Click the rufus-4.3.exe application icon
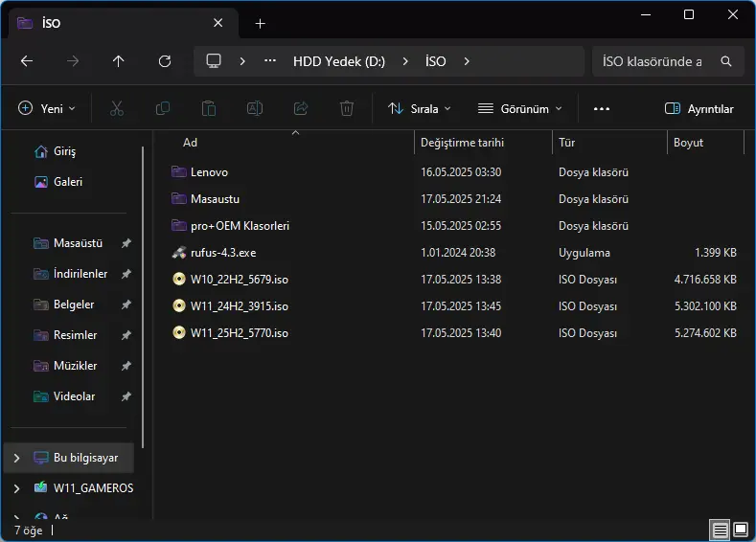The height and width of the screenshot is (542, 756). (179, 253)
